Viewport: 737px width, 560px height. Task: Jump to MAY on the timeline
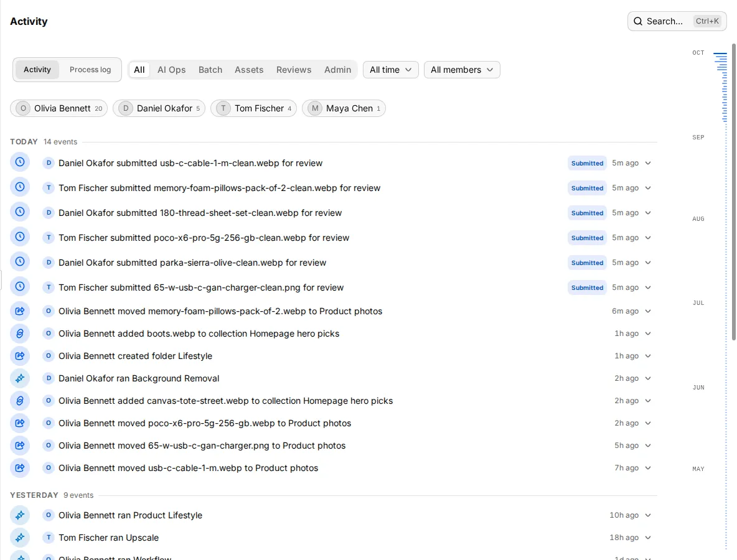(698, 469)
